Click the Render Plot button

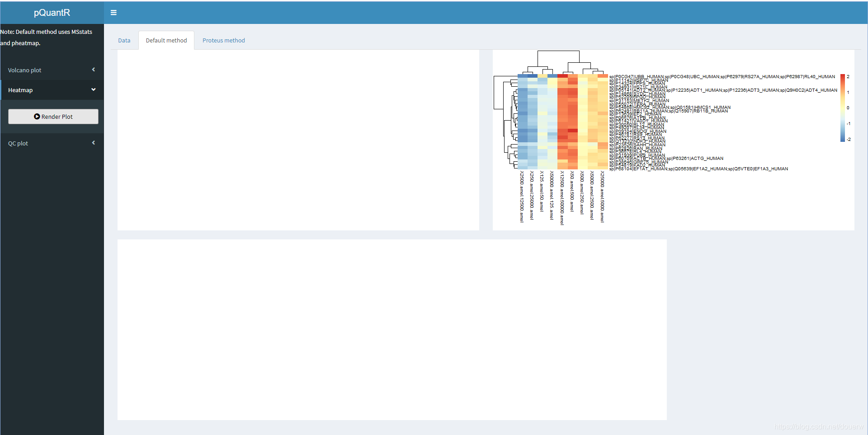(x=53, y=116)
